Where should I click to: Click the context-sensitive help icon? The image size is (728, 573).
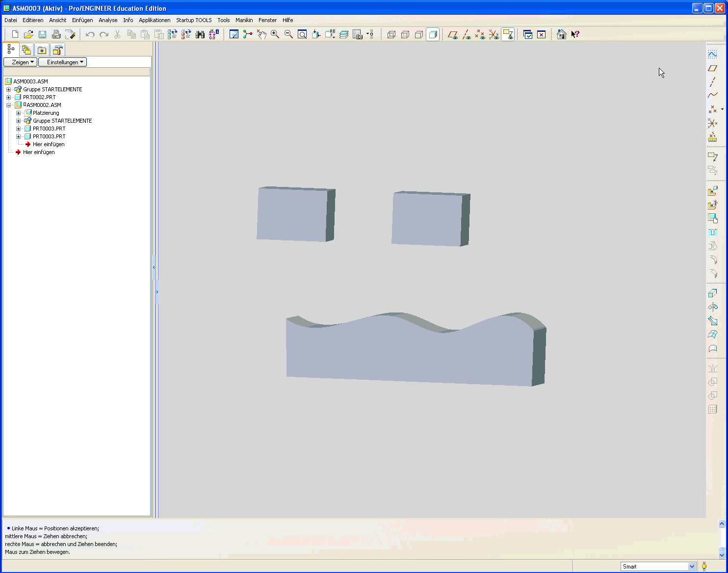[x=575, y=34]
